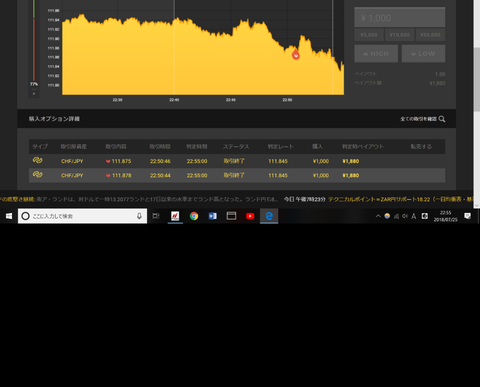The width and height of the screenshot is (480, 387).
Task: Click the HIGH trade button
Action: (376, 54)
